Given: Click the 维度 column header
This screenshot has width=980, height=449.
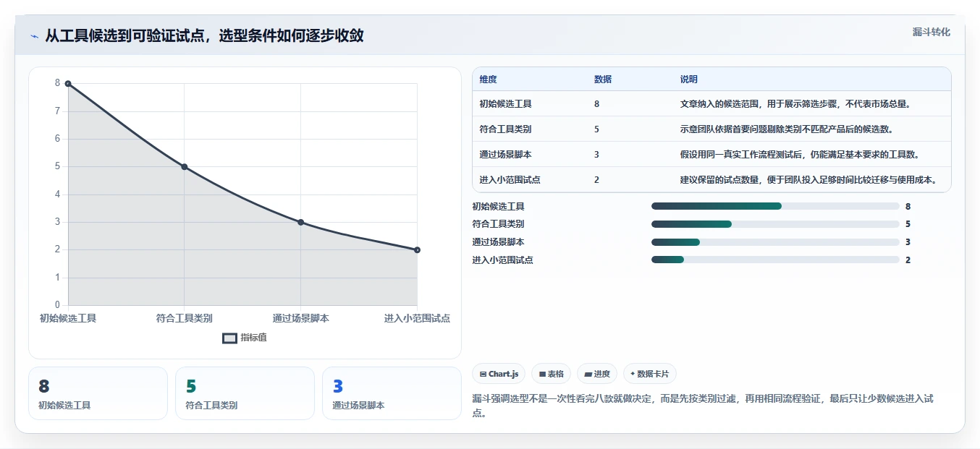Looking at the screenshot, I should (488, 80).
